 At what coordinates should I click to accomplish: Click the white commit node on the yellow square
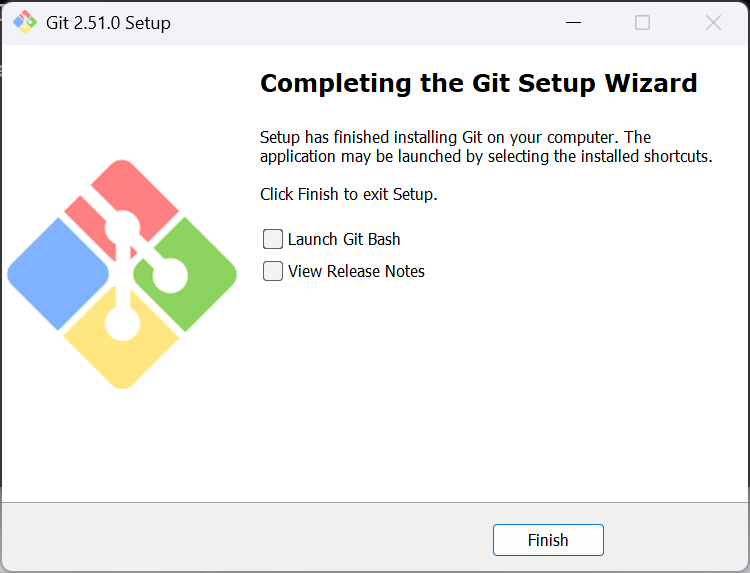pyautogui.click(x=123, y=325)
